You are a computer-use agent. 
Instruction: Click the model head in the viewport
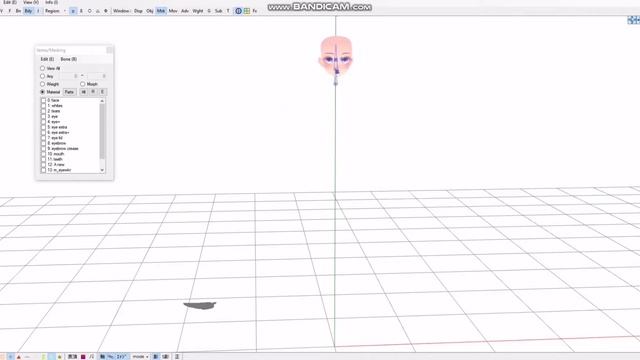[336, 55]
